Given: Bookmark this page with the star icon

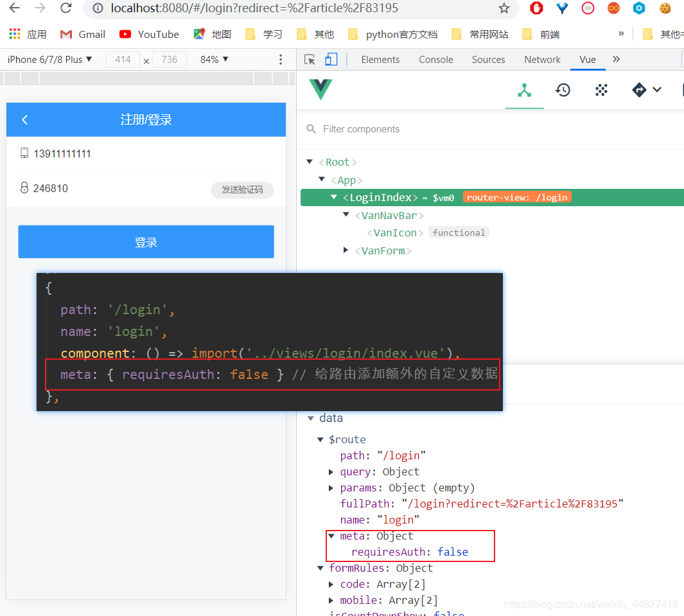Looking at the screenshot, I should (504, 8).
